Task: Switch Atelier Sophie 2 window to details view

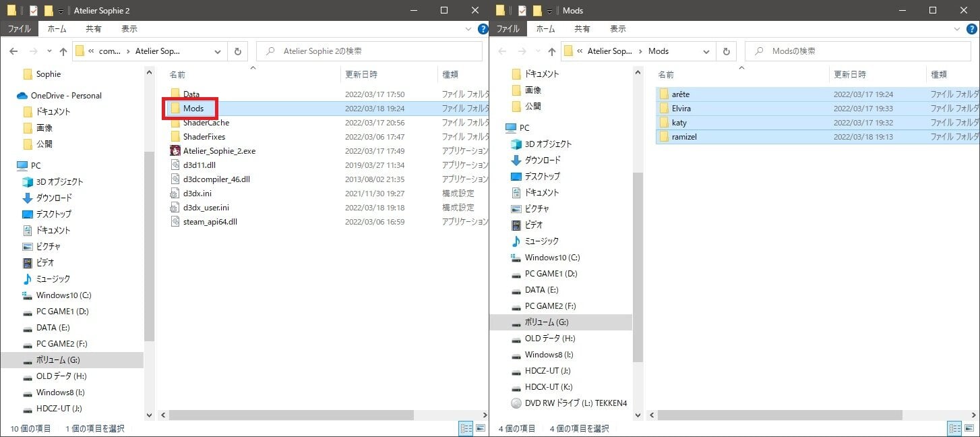Action: click(x=466, y=428)
